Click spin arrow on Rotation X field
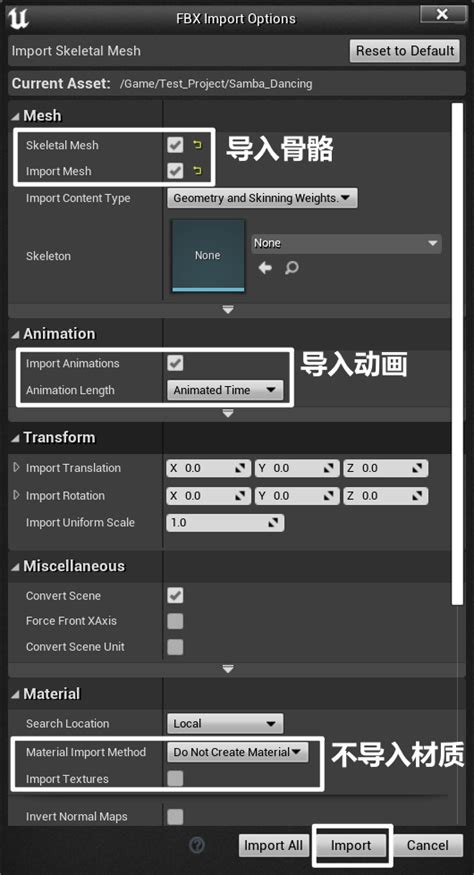 241,496
